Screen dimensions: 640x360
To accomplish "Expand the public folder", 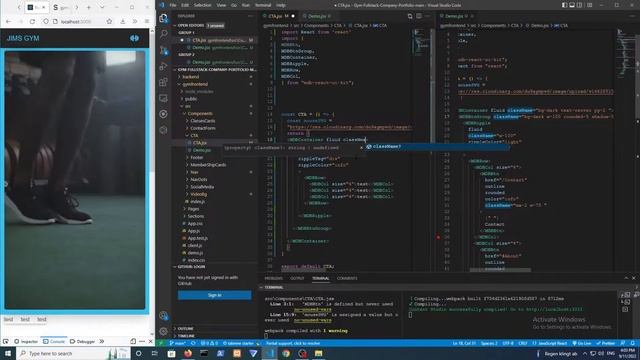I will pos(191,99).
